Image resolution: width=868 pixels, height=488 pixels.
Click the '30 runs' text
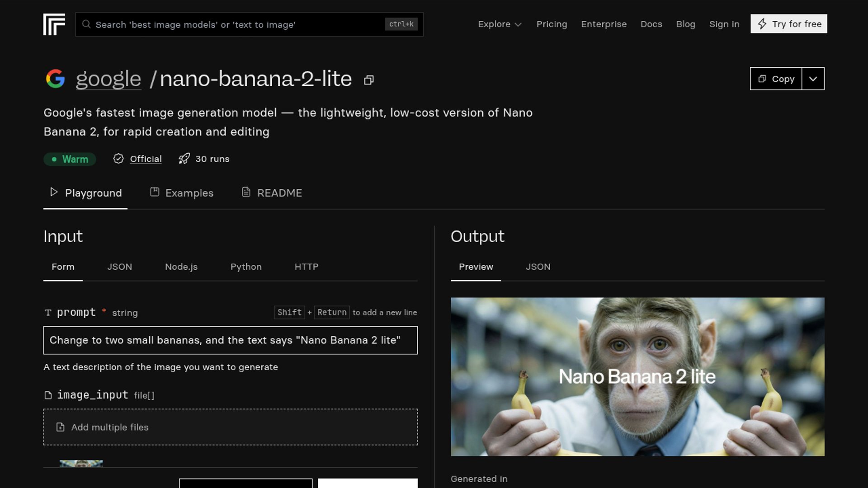212,159
